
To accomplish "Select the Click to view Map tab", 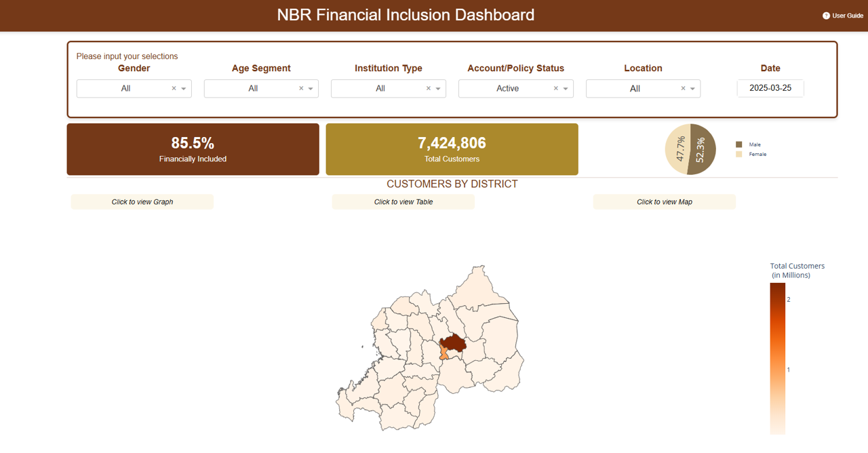I will coord(665,201).
